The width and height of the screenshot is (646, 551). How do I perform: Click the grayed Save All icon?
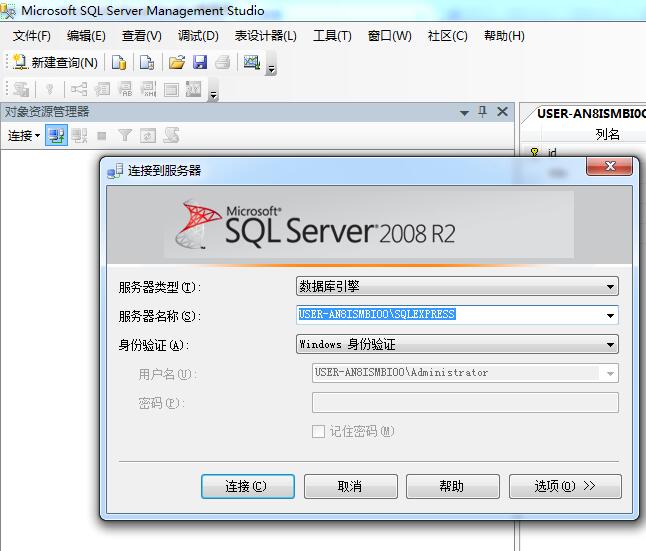[222, 63]
